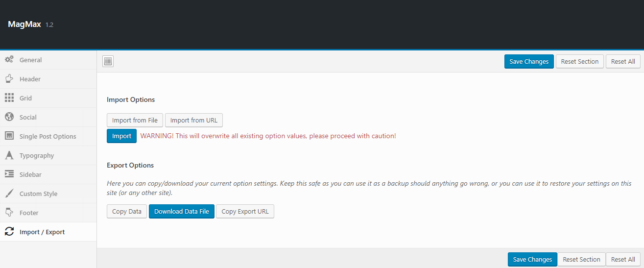Click the Header thumbs-up icon
The image size is (644, 268).
(x=9, y=79)
